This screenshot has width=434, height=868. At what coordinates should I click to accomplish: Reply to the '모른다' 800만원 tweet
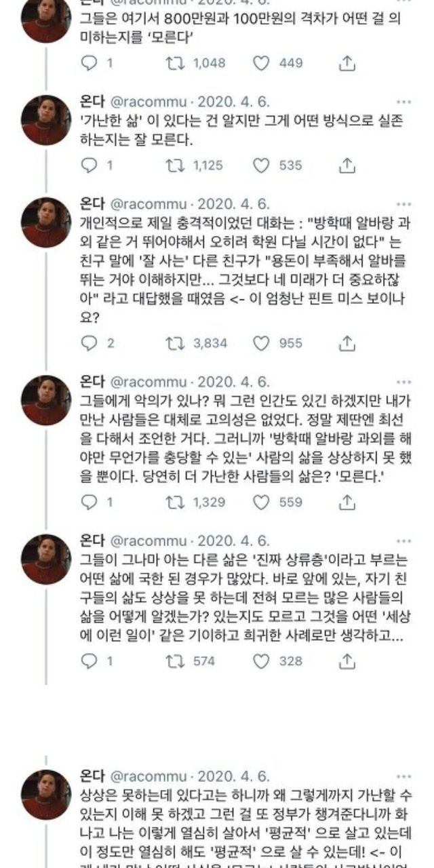click(90, 63)
